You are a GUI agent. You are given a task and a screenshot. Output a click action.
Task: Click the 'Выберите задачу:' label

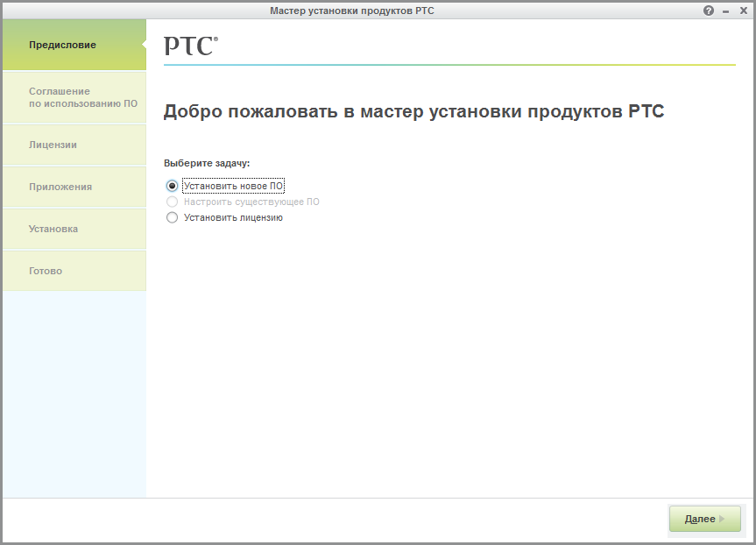click(x=207, y=164)
